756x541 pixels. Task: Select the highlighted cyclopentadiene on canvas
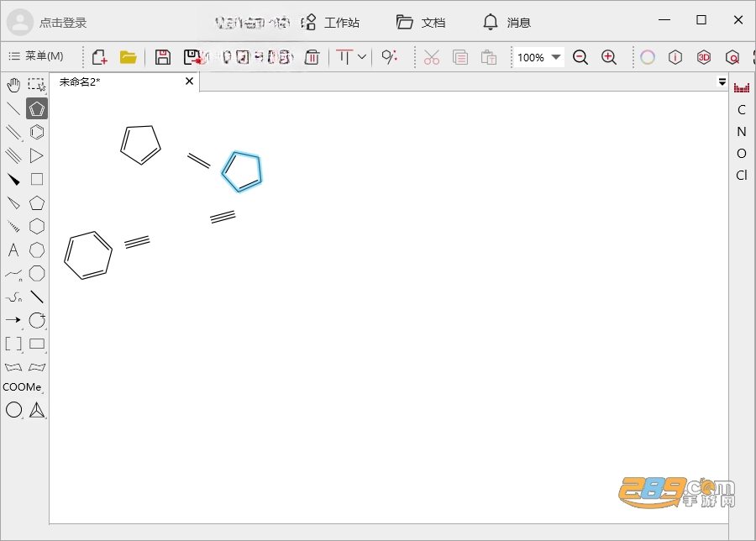point(242,171)
